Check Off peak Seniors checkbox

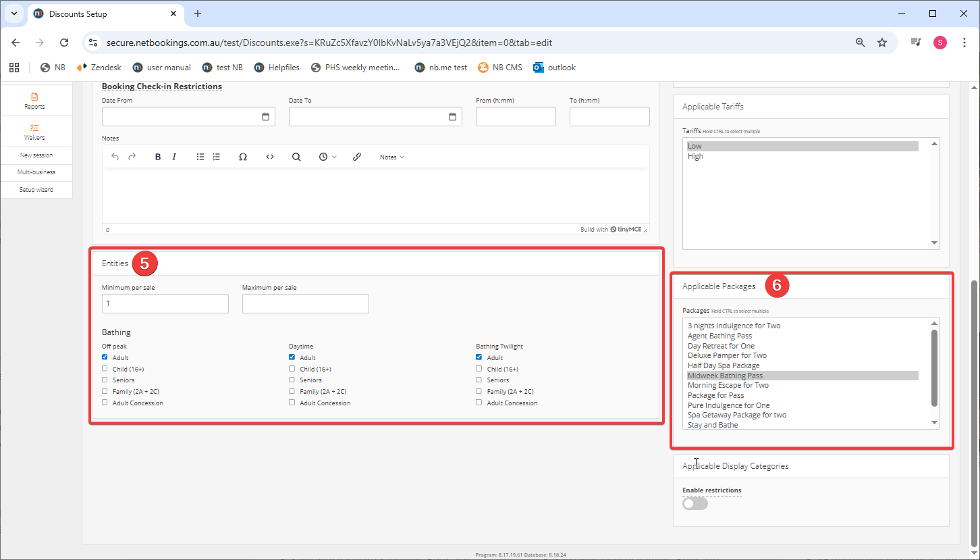click(x=105, y=380)
